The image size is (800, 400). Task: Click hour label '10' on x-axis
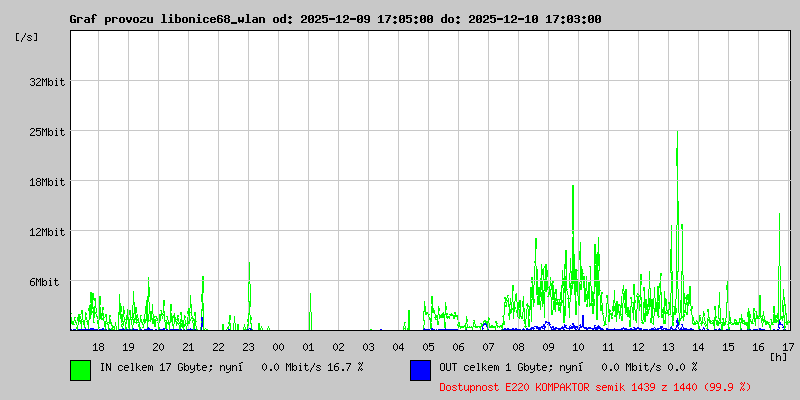click(x=578, y=347)
